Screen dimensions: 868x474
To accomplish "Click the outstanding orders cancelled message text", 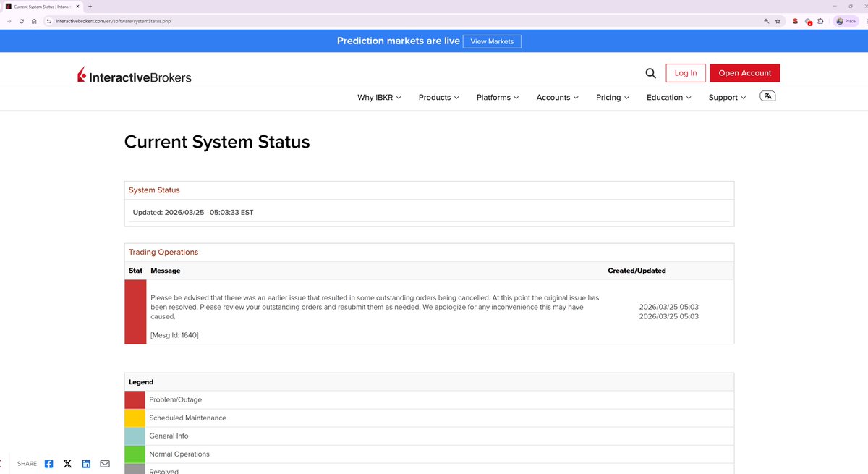I will pos(375,307).
